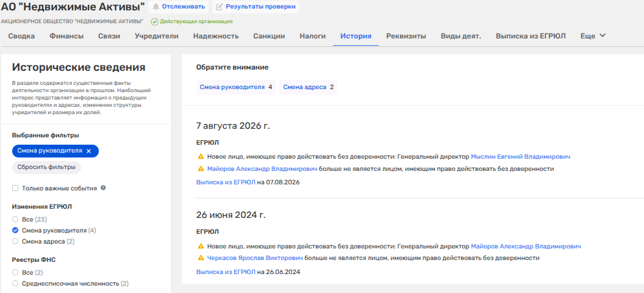Viewport: 644px width, 293px height.
Task: Select the Все (23) radio under Изменения ЕГРЮЛ
Action: click(x=15, y=219)
